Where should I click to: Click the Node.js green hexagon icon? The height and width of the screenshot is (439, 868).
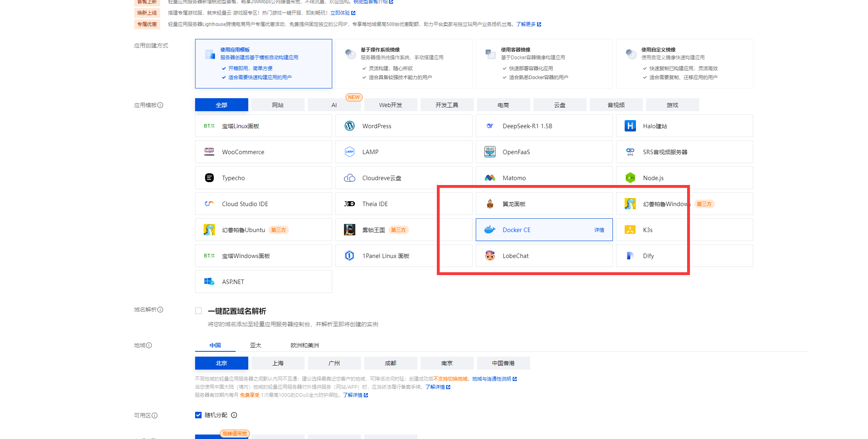[630, 178]
